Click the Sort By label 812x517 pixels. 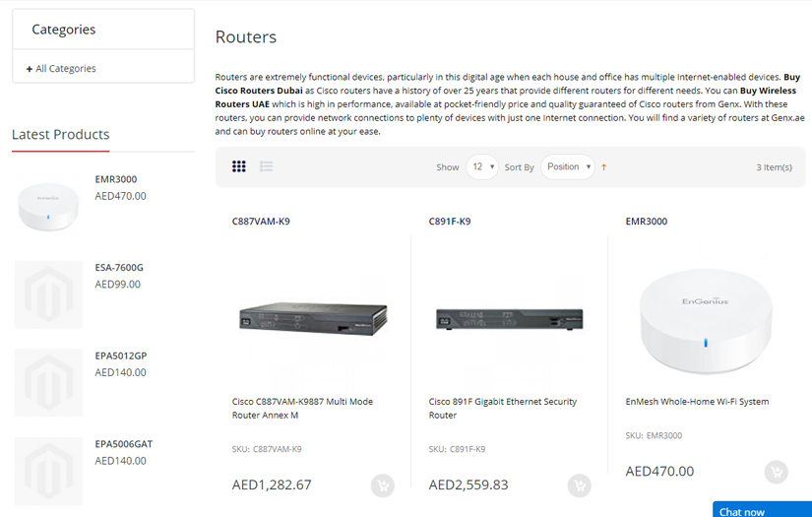coord(519,167)
